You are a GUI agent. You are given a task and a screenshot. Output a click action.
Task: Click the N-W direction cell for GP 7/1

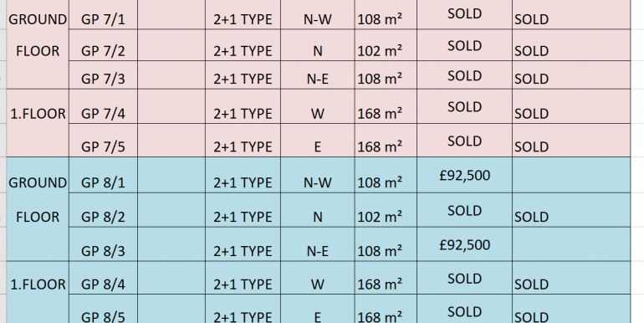(318, 14)
